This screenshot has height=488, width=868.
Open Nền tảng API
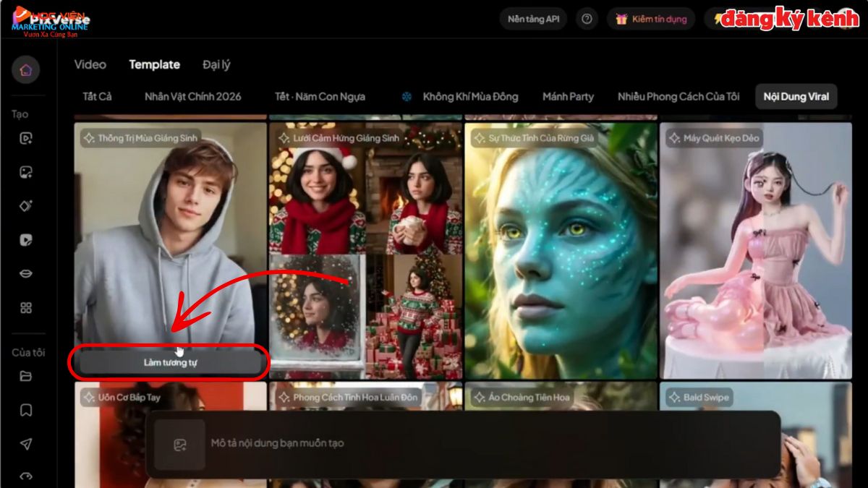(532, 19)
